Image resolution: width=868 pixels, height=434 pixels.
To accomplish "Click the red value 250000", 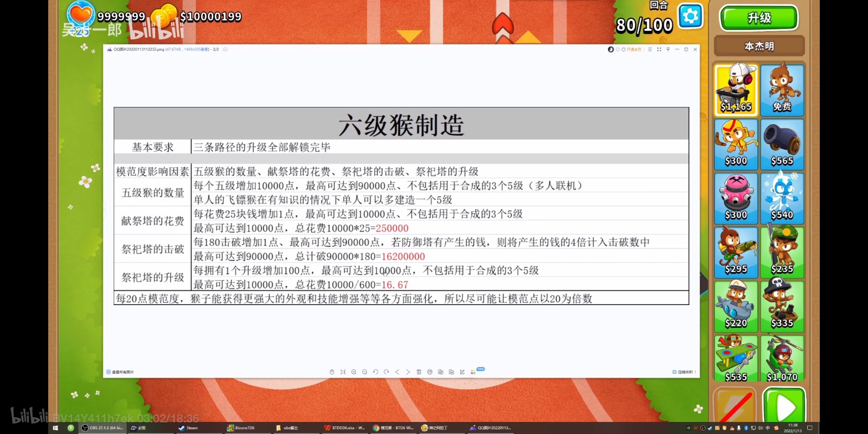I will click(x=392, y=229).
